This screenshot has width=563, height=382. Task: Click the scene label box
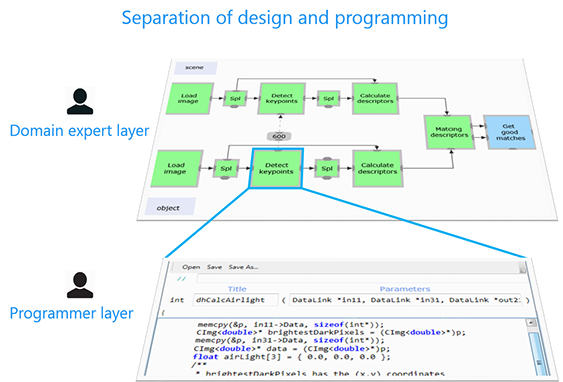pyautogui.click(x=195, y=68)
